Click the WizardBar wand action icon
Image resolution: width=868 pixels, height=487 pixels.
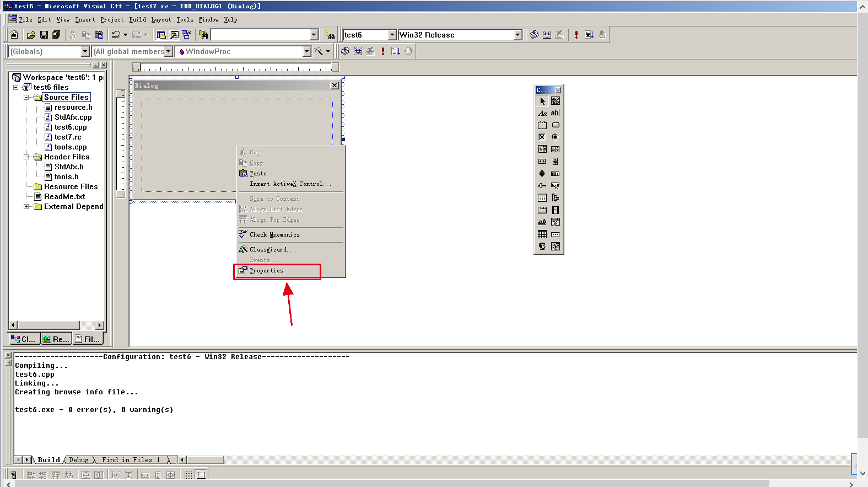pyautogui.click(x=319, y=51)
